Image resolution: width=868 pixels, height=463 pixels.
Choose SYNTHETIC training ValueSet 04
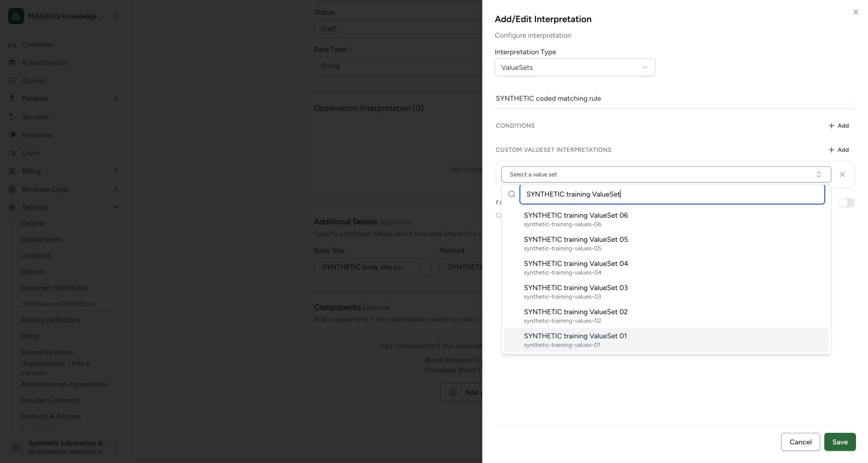point(666,267)
